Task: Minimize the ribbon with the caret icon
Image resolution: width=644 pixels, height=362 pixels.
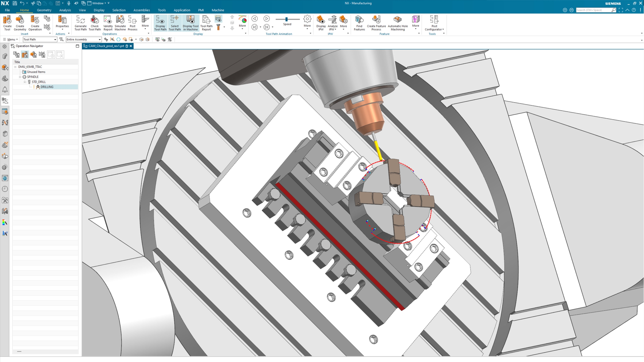Action: click(627, 10)
